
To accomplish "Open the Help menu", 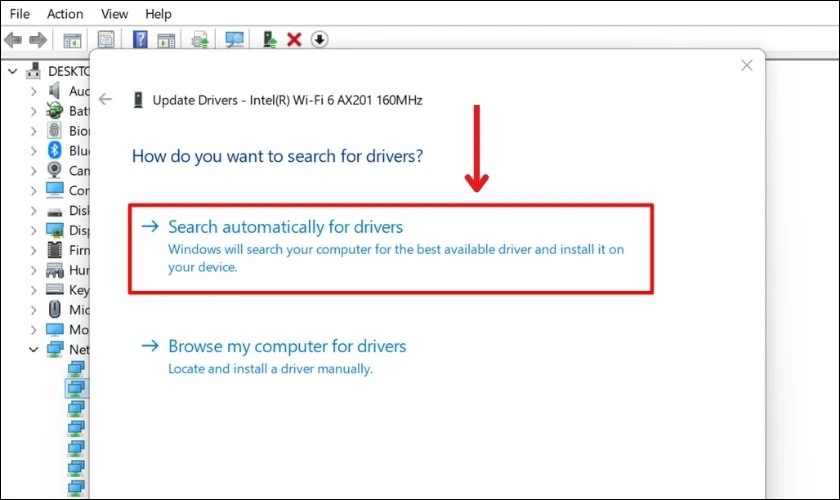I will 158,14.
